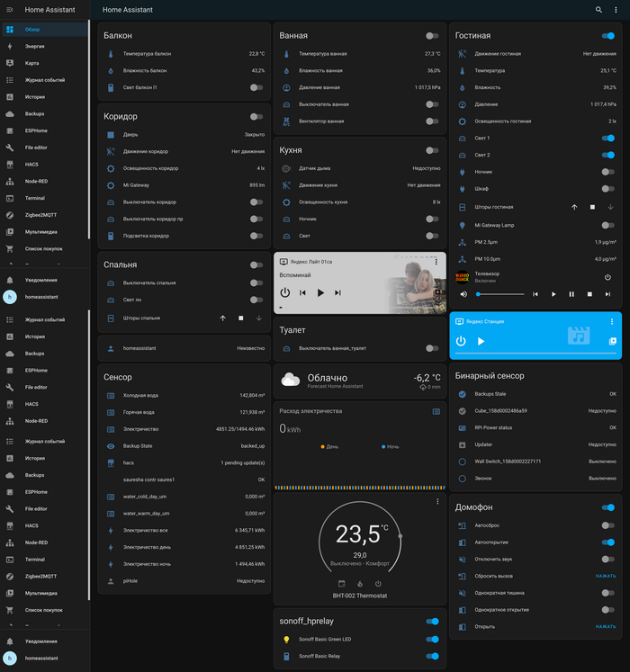
Task: Toggle the Кухня group switch
Action: pos(432,150)
